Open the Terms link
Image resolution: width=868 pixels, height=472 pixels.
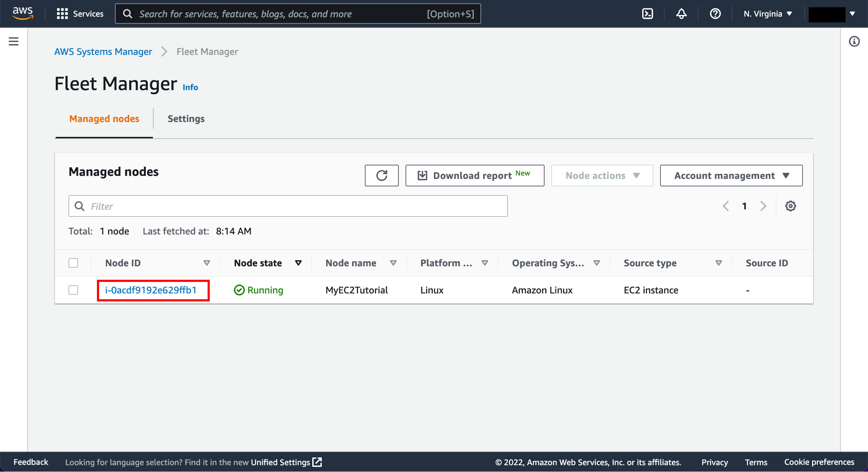[756, 462]
